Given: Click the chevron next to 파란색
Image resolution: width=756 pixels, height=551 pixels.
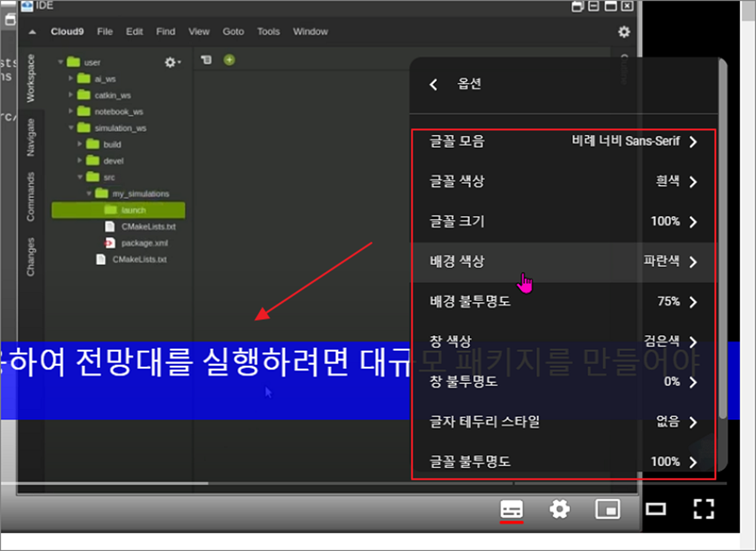Looking at the screenshot, I should 693,262.
